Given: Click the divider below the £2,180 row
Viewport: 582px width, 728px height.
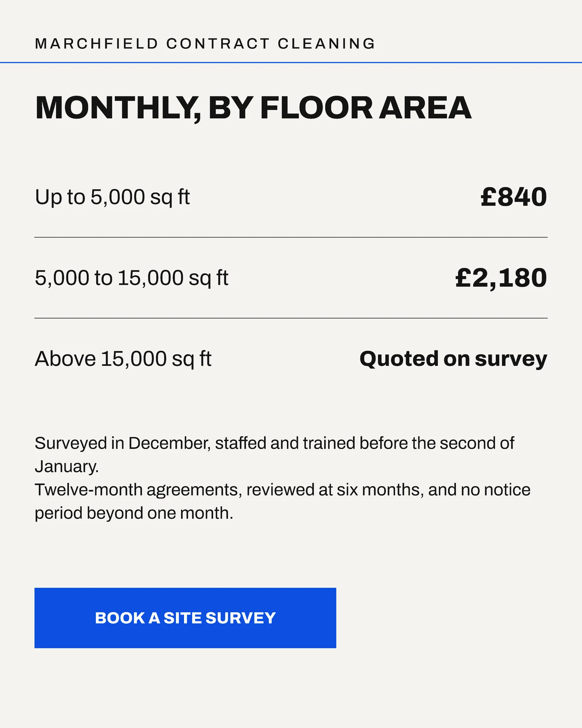Looking at the screenshot, I should [x=291, y=318].
